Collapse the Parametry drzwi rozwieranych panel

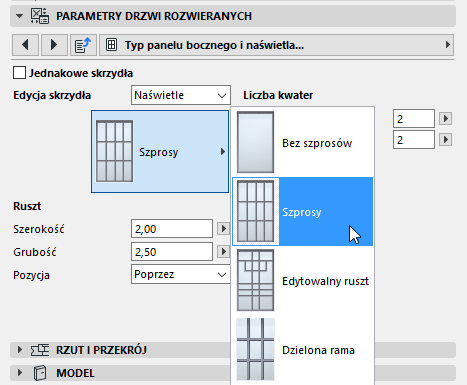pos(20,16)
